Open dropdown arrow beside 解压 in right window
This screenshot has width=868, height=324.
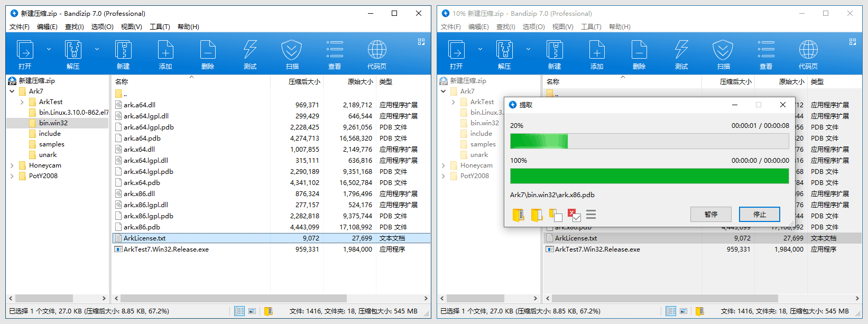[x=528, y=49]
